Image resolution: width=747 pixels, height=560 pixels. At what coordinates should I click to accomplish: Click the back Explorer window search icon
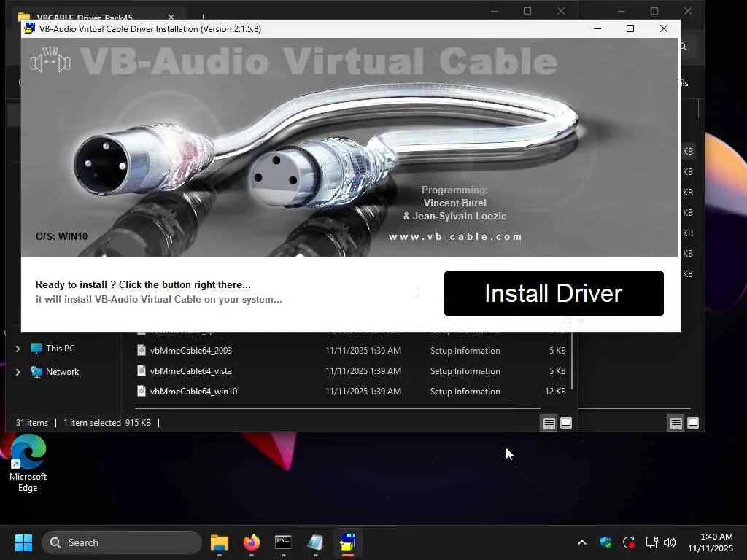(683, 47)
